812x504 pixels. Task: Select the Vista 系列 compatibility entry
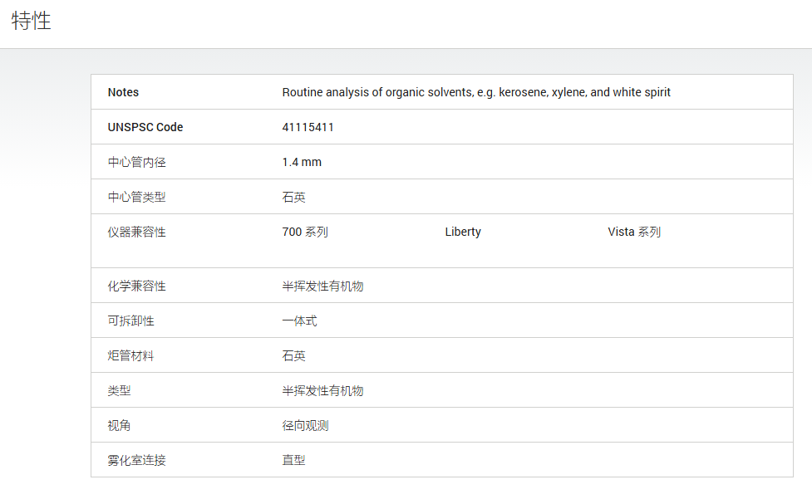(x=634, y=232)
